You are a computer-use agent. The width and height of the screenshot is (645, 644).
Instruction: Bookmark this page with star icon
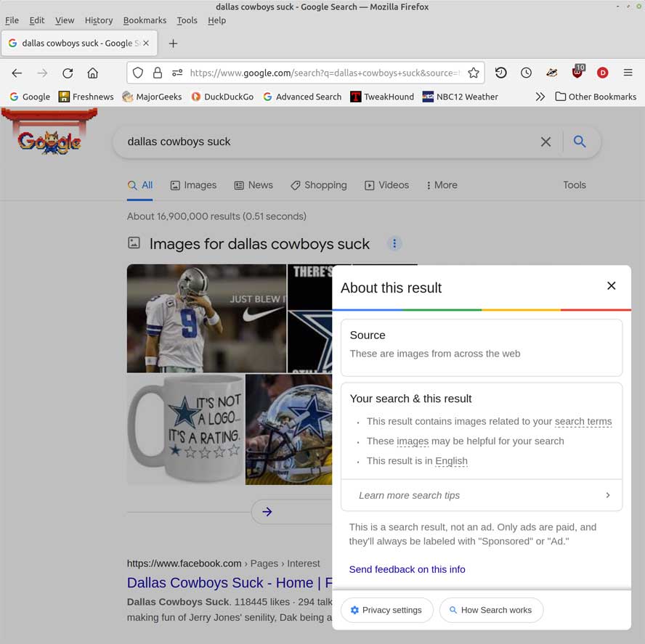(474, 73)
